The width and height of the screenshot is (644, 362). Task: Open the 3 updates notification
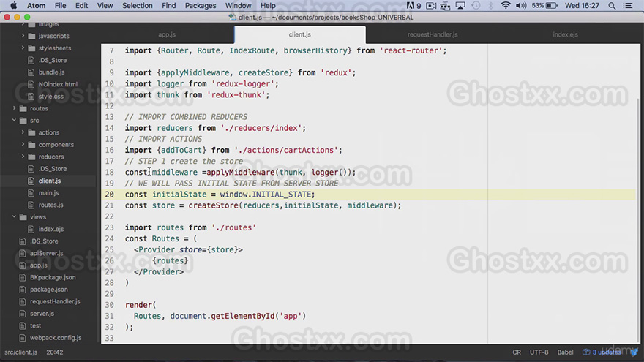602,352
